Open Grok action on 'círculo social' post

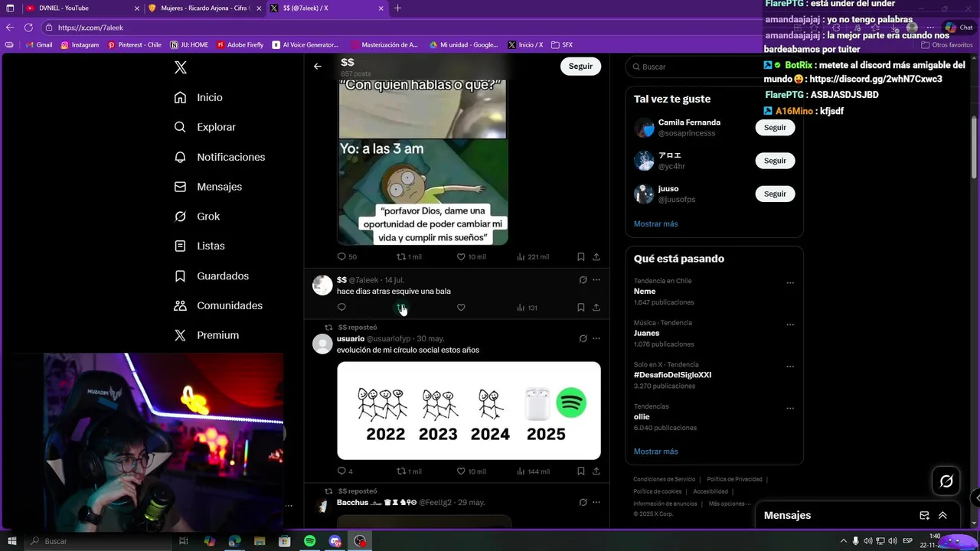[583, 338]
